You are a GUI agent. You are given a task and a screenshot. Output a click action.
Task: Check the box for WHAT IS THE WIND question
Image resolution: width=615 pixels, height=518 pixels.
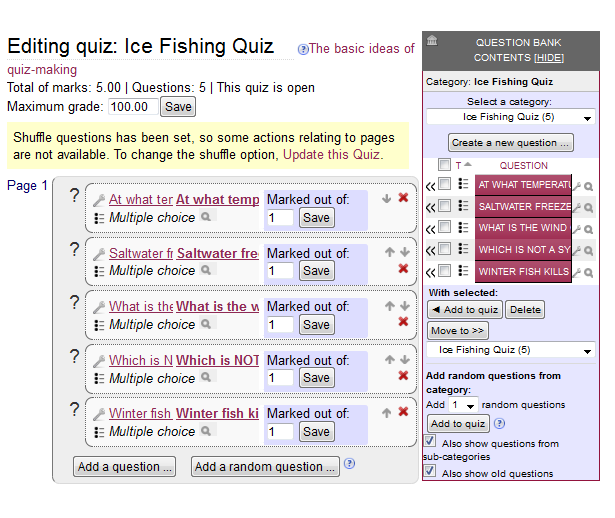[444, 226]
